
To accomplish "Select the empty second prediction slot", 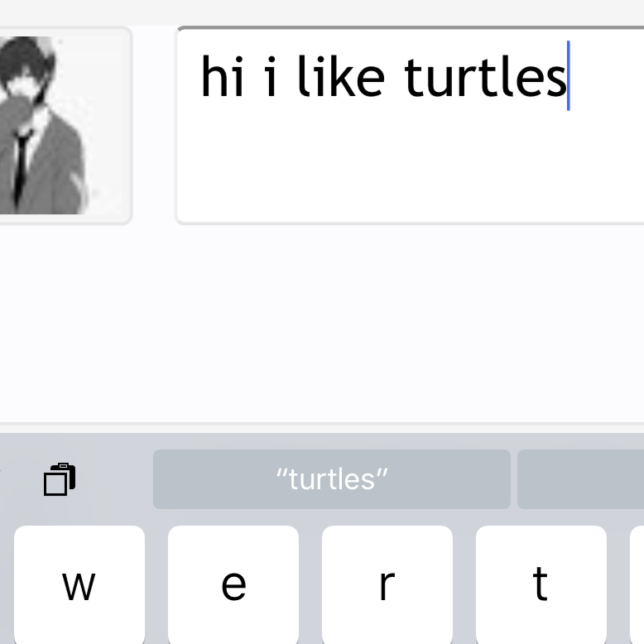I will coord(580,479).
